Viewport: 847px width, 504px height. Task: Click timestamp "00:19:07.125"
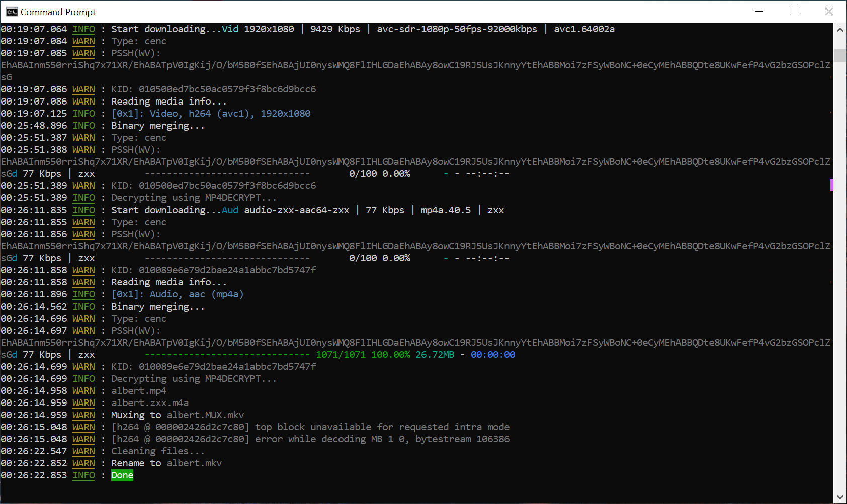(x=34, y=114)
